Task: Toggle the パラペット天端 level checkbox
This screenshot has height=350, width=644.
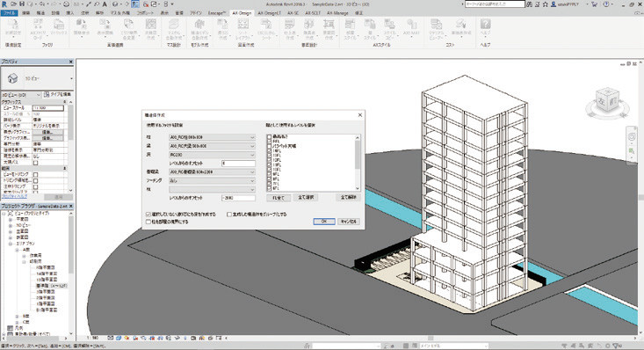Action: (x=269, y=146)
